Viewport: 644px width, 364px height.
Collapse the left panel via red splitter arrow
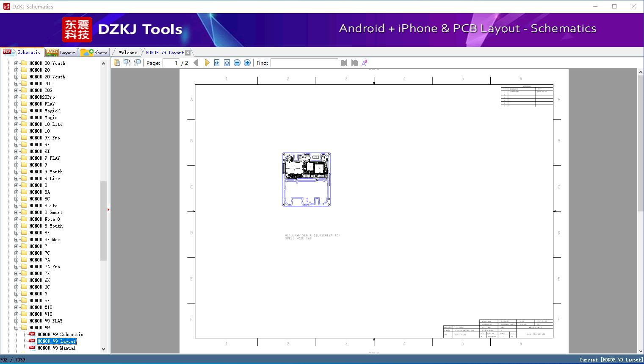coord(108,210)
